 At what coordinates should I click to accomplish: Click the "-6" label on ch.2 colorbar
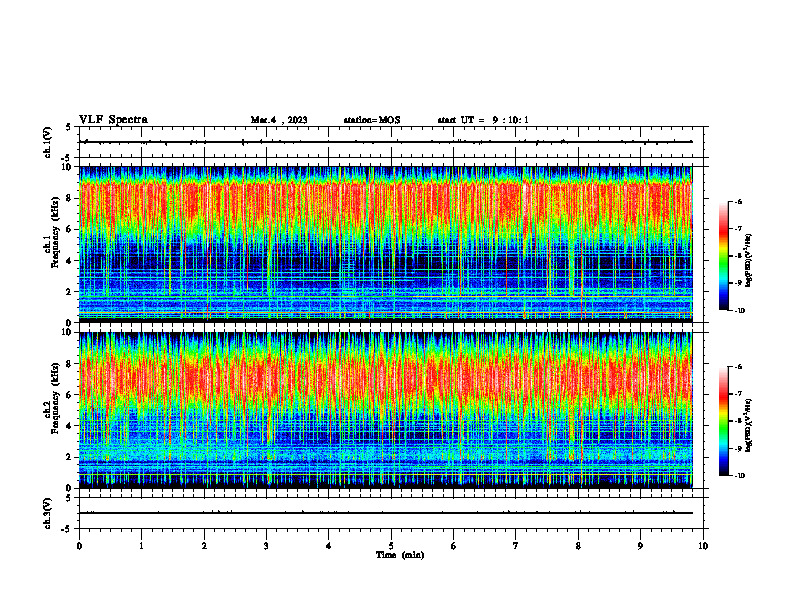coord(738,367)
